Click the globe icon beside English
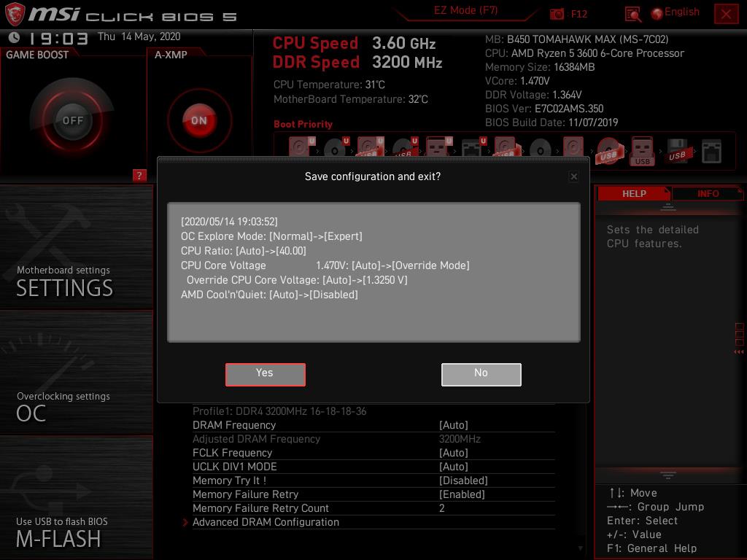This screenshot has width=747, height=560. pyautogui.click(x=657, y=14)
